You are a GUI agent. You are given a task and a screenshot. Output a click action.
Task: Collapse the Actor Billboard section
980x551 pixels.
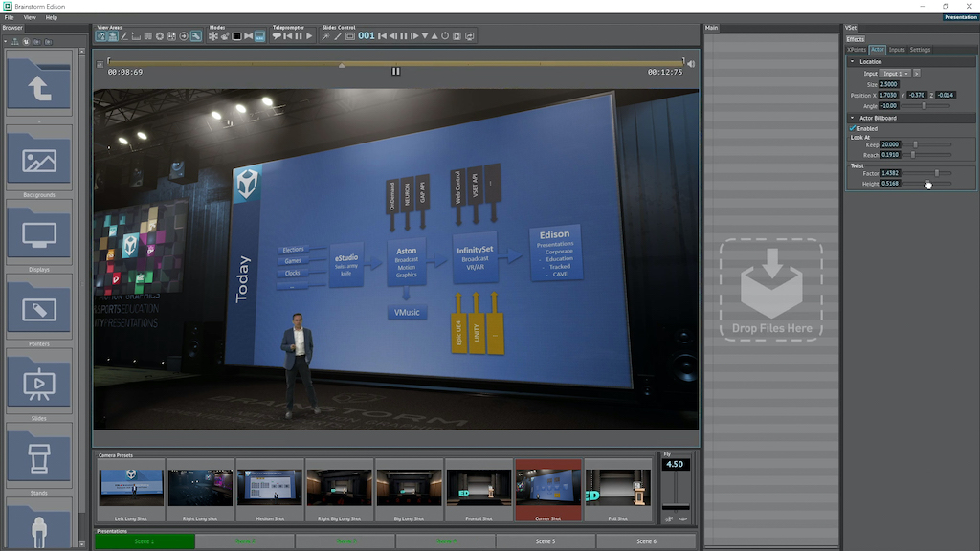(853, 118)
